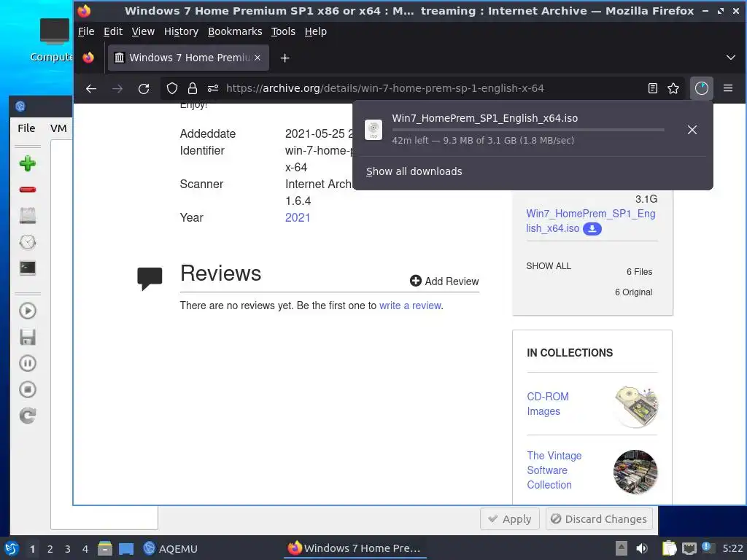Open the 6 Original files link
This screenshot has width=747, height=560.
coord(633,292)
